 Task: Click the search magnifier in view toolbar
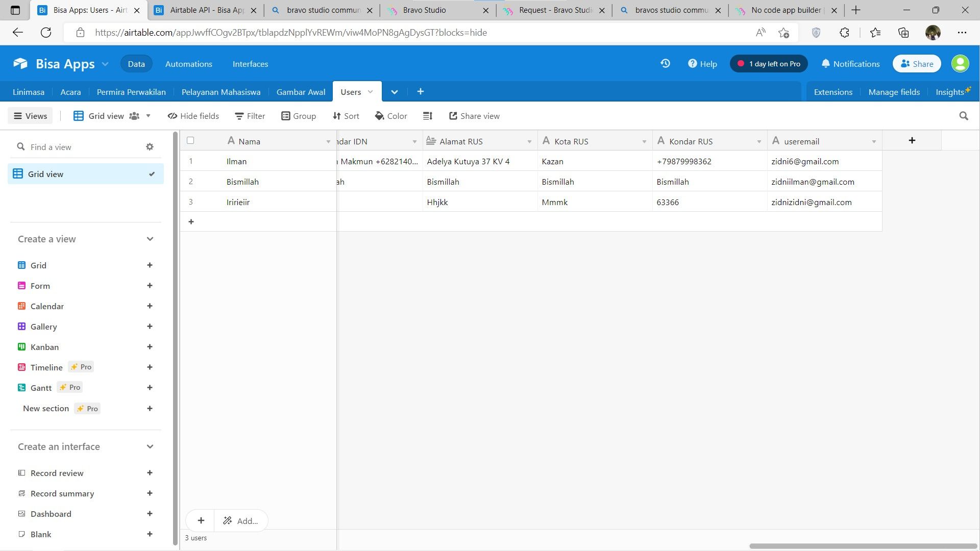[x=964, y=116]
